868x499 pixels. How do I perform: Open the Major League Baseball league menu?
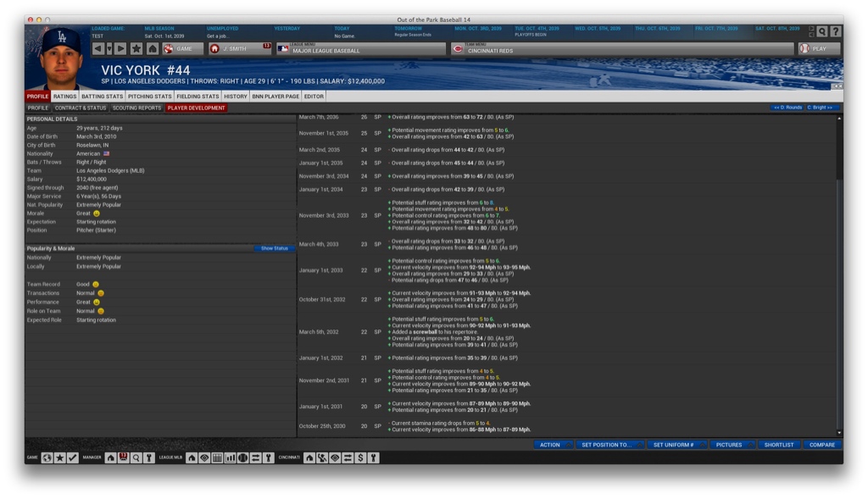[x=361, y=48]
